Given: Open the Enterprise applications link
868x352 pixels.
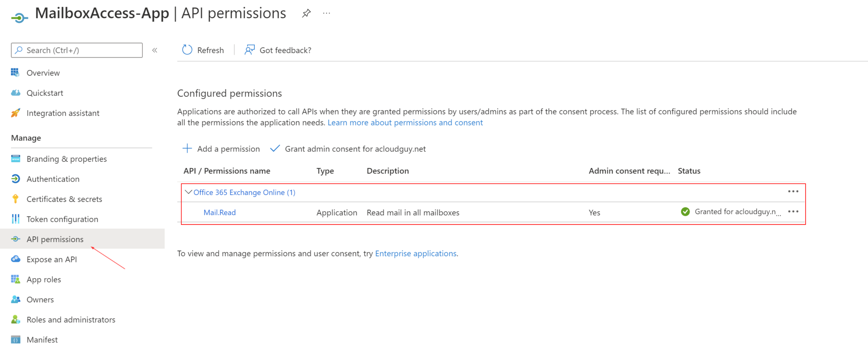Looking at the screenshot, I should 416,253.
